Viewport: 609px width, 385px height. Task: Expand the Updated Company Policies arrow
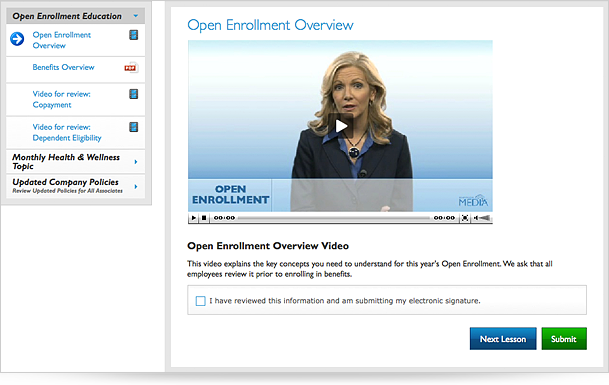tap(136, 186)
